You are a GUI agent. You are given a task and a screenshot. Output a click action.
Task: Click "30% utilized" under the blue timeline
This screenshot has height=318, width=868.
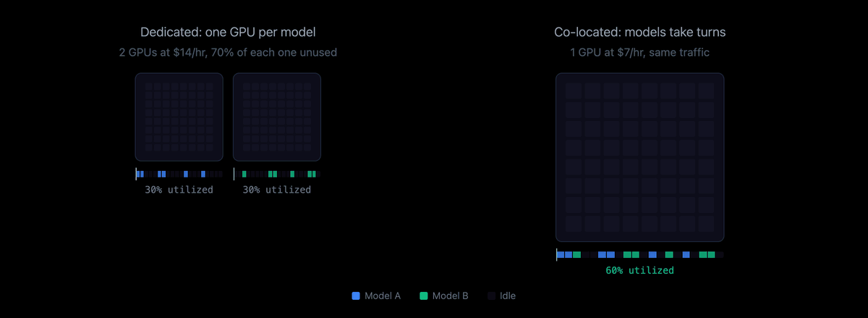(x=179, y=190)
